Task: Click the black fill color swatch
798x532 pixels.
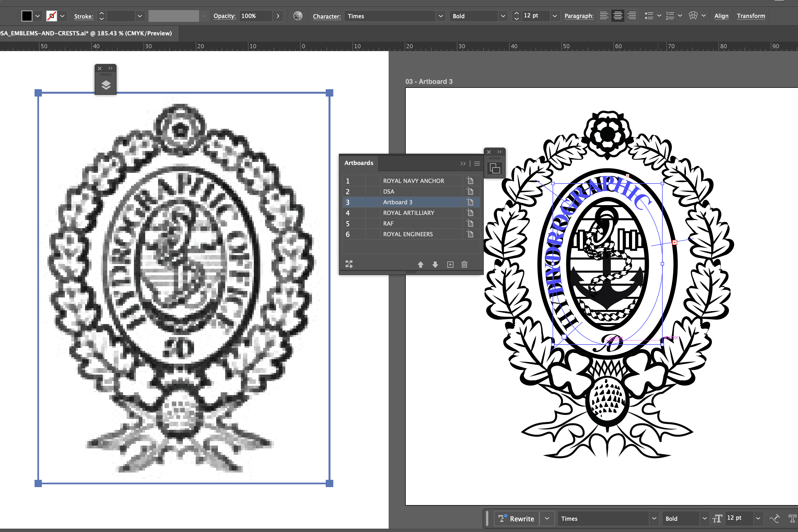Action: (27, 16)
